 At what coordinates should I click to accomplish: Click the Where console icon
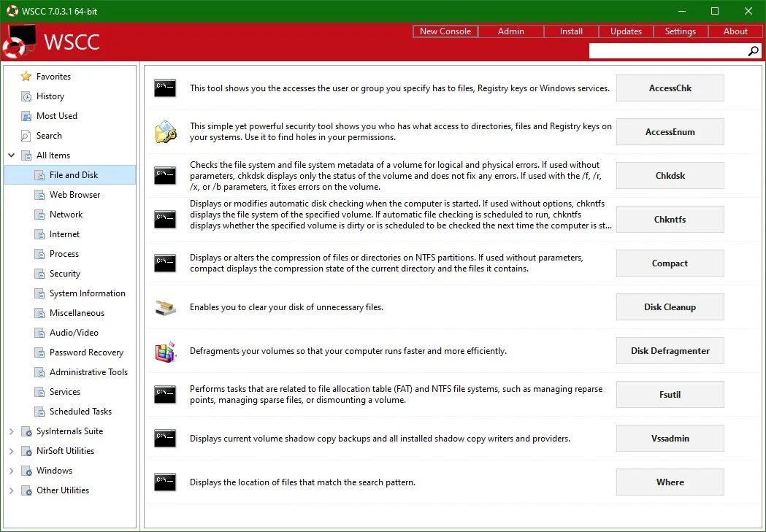(165, 482)
